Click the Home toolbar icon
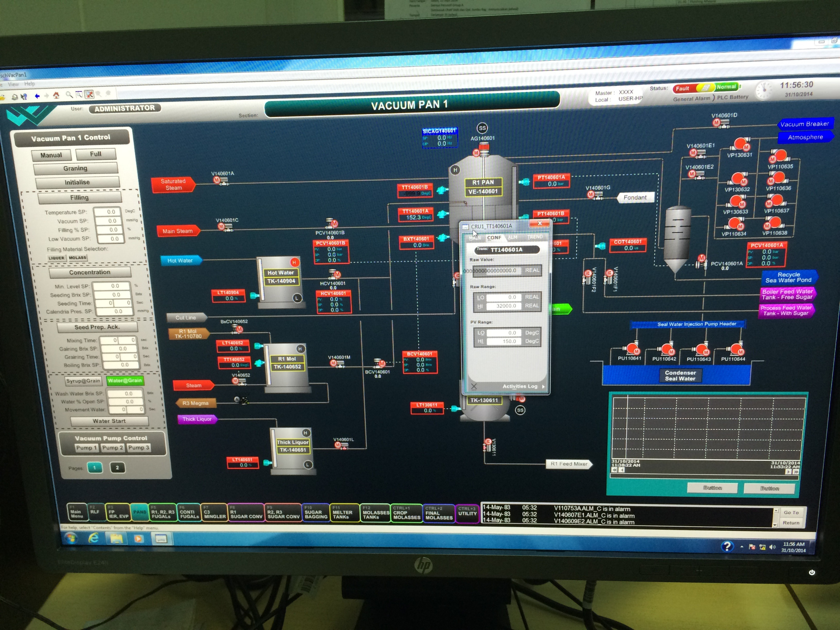The height and width of the screenshot is (630, 840). tap(56, 96)
